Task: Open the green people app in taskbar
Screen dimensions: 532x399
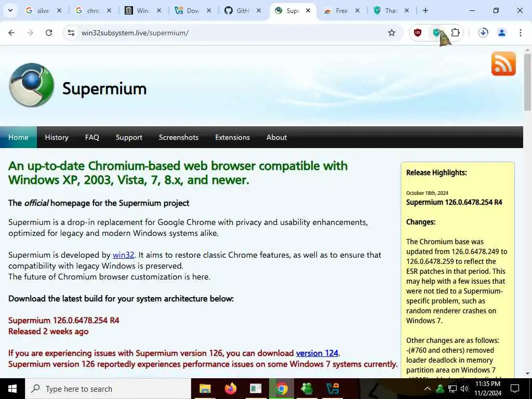Action: tap(307, 389)
